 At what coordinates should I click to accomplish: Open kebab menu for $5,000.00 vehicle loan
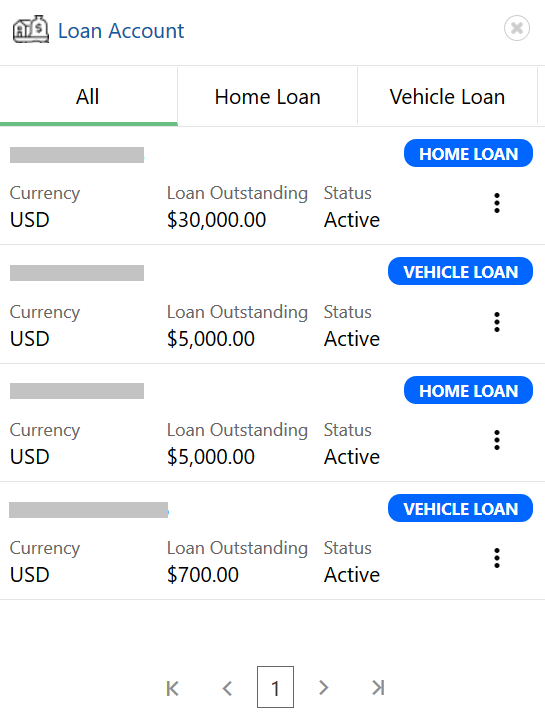pyautogui.click(x=496, y=322)
